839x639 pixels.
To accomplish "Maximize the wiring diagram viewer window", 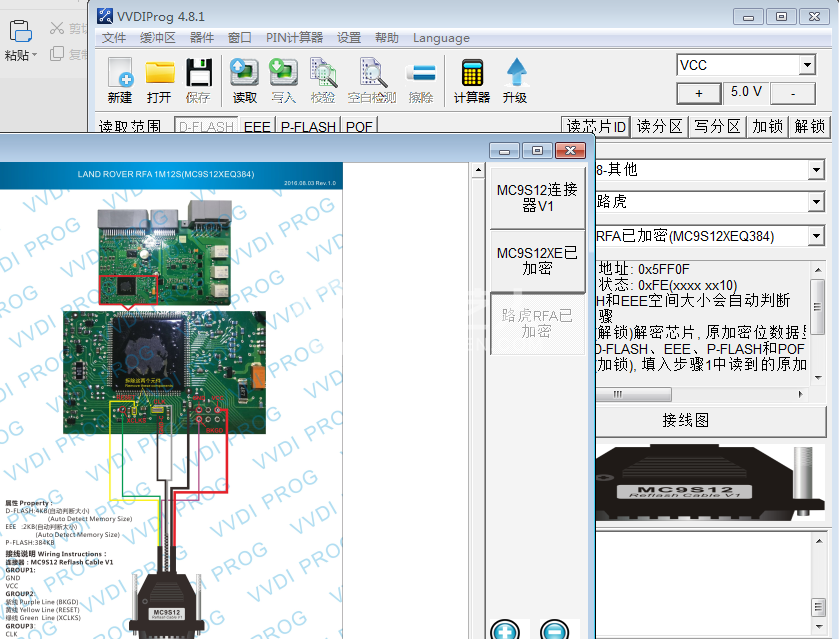I will click(537, 151).
